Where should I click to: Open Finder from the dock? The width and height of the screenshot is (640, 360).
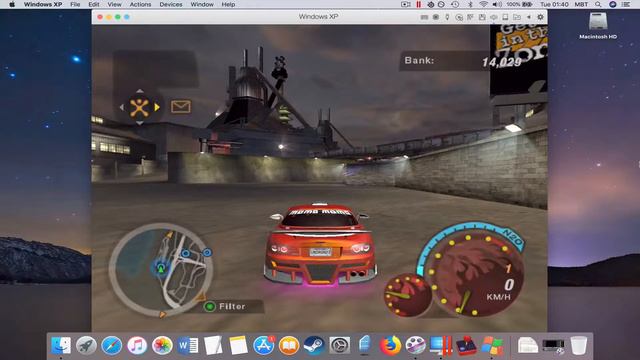coord(61,345)
